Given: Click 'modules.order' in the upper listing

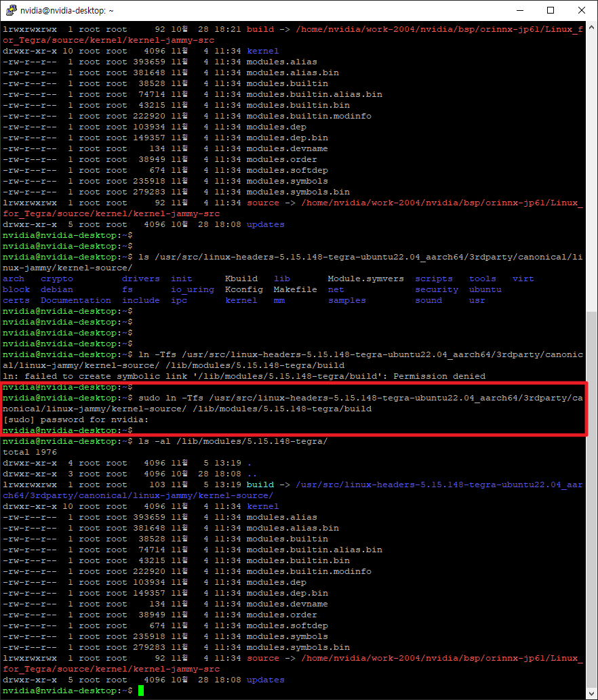Looking at the screenshot, I should pos(282,159).
